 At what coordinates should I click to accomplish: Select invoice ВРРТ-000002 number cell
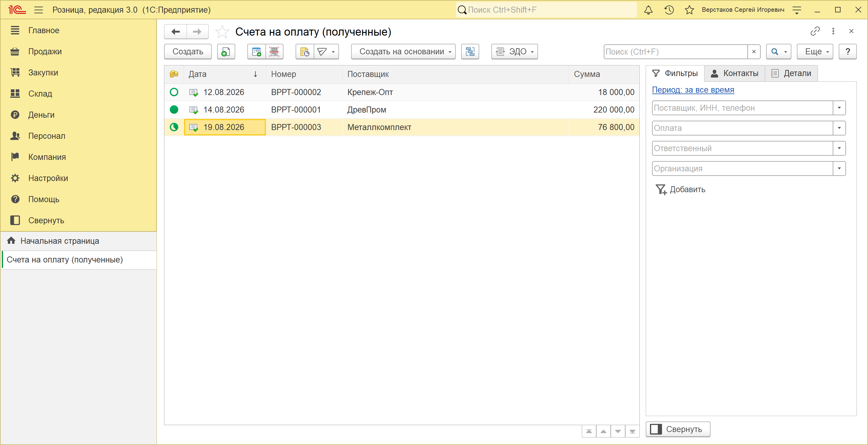coord(304,92)
